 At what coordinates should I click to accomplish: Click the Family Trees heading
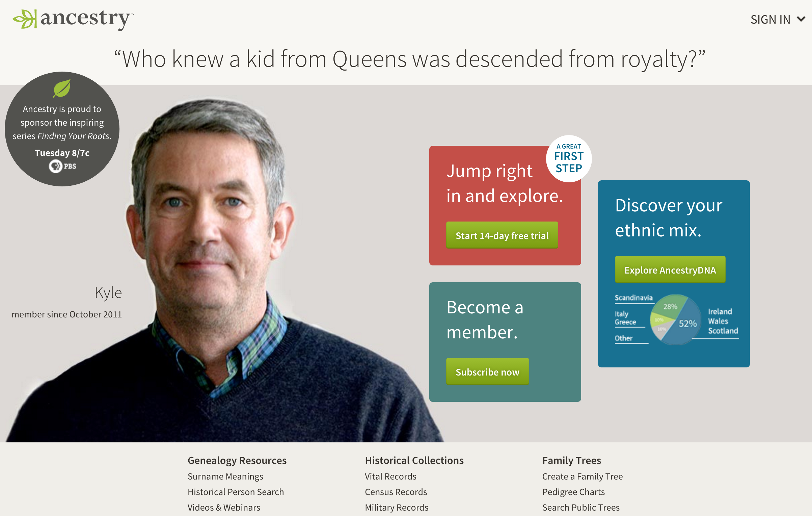point(572,460)
